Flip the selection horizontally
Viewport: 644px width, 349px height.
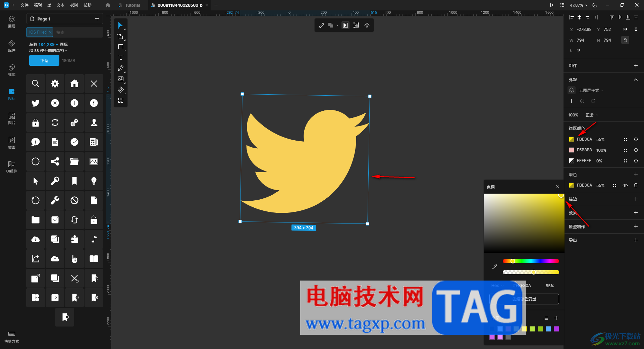coord(625,30)
